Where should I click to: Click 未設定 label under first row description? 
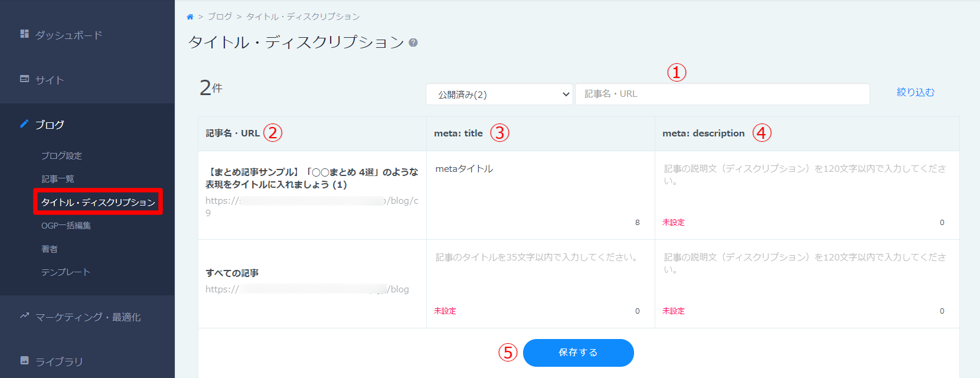[674, 223]
